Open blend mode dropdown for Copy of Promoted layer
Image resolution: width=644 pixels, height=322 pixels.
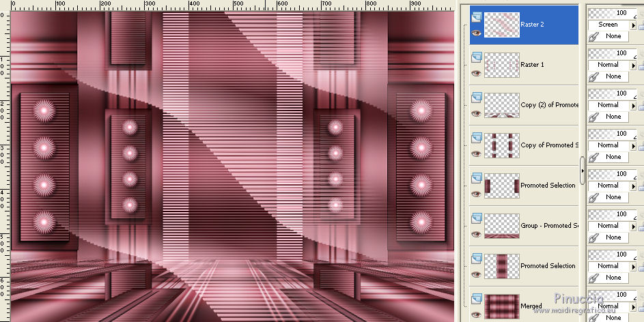[x=633, y=145]
